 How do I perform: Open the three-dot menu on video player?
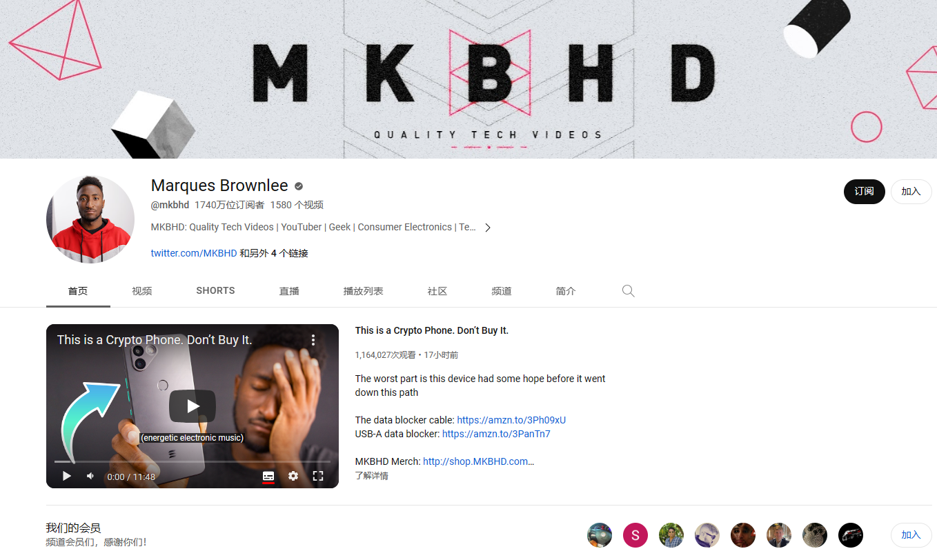(313, 340)
